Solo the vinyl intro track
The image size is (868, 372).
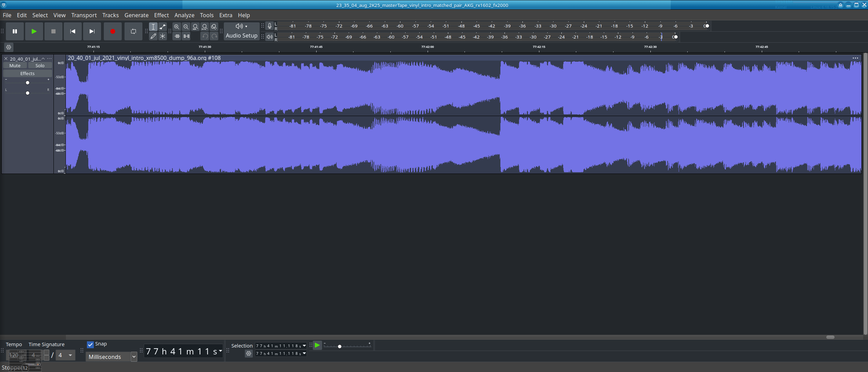click(x=40, y=65)
